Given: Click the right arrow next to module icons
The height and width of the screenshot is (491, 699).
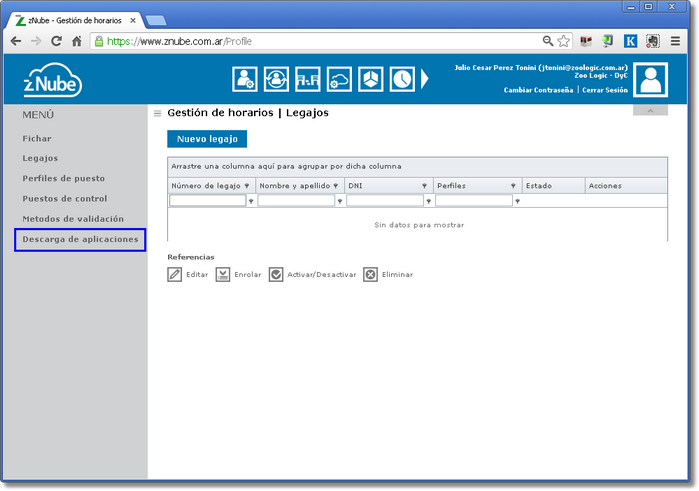Looking at the screenshot, I should tap(424, 79).
